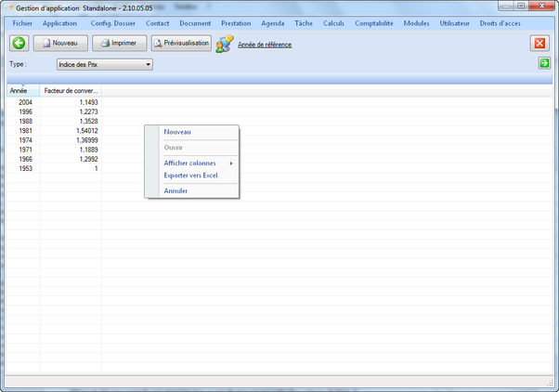The image size is (559, 392).
Task: Click the red close panel icon
Action: point(539,43)
